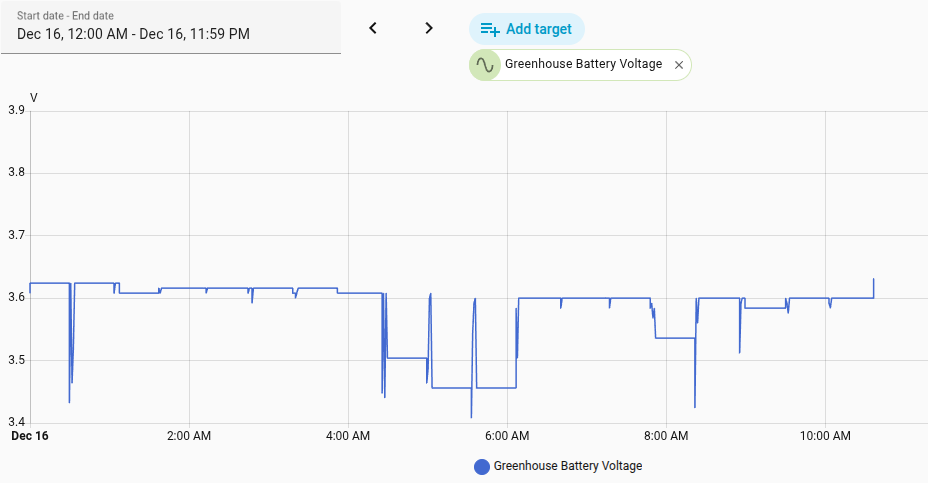Image resolution: width=928 pixels, height=483 pixels.
Task: Open the Start date - End date picker
Action: pos(170,27)
